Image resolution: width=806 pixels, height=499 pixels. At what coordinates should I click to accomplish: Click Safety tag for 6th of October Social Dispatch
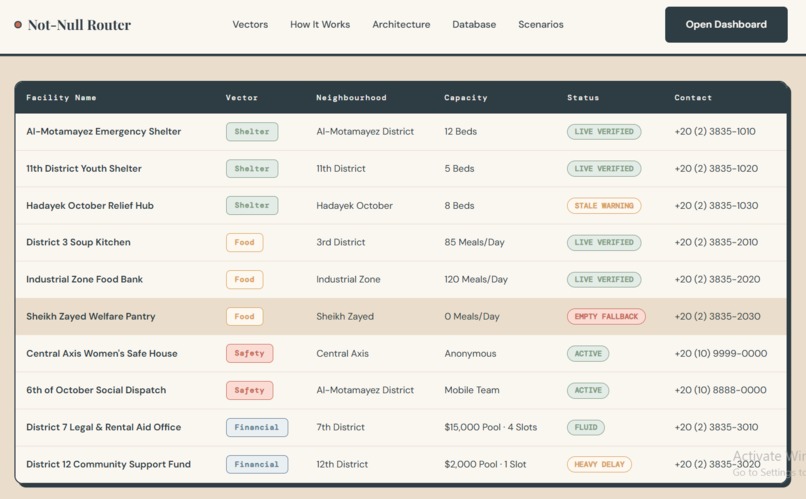pyautogui.click(x=249, y=391)
